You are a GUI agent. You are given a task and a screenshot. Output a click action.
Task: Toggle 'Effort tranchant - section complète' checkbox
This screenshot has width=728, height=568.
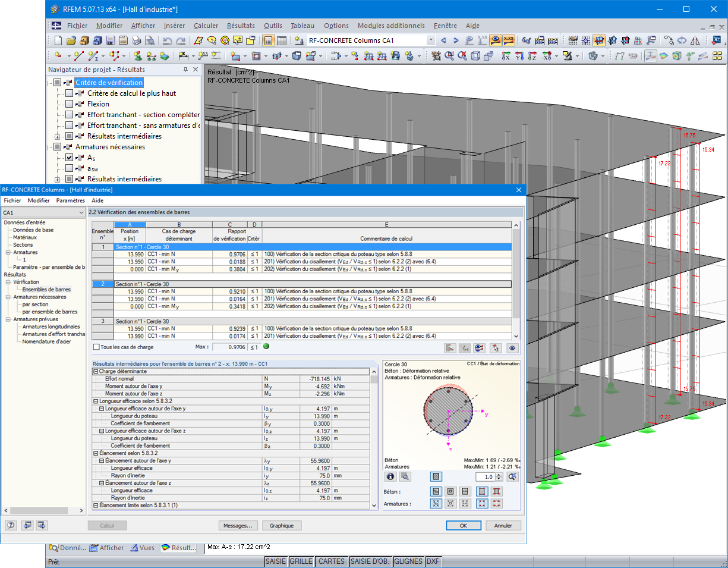tap(69, 115)
